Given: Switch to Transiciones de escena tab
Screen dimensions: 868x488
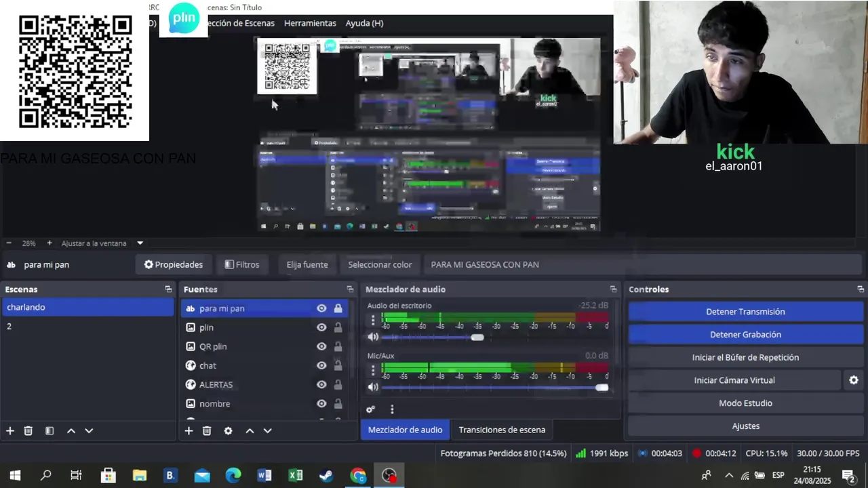Looking at the screenshot, I should coord(502,430).
